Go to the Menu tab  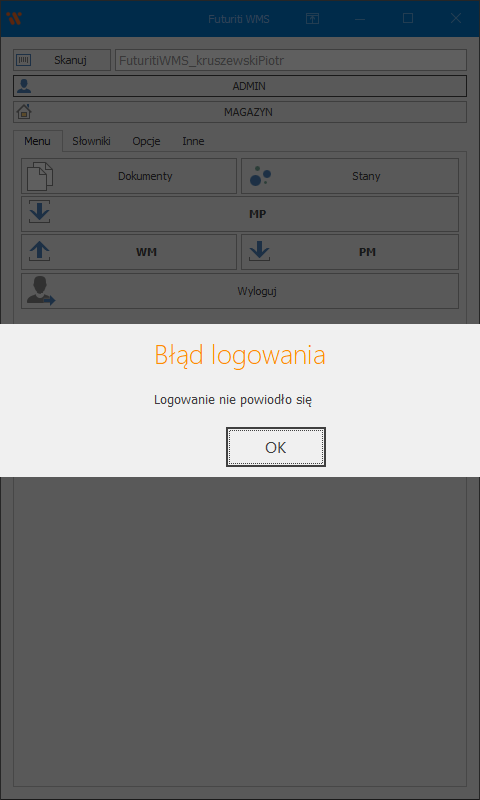pos(38,141)
